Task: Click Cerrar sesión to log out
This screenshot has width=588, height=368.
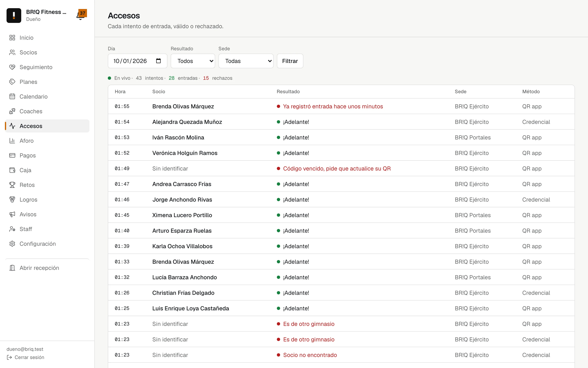Action: point(26,357)
